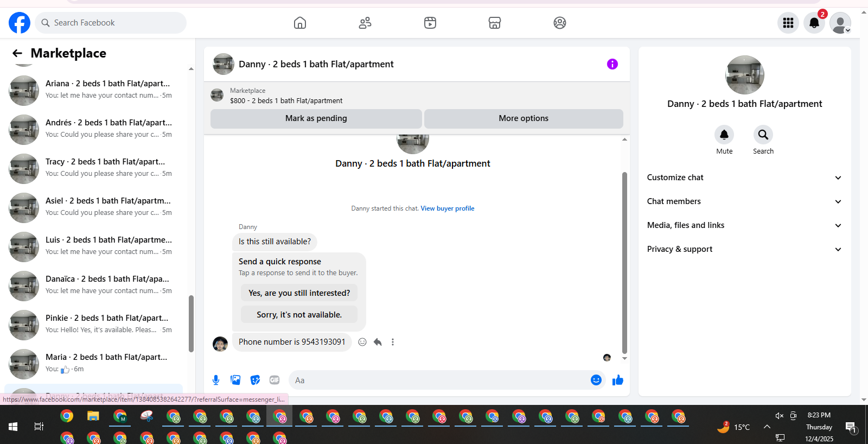Screen dimensions: 868x444
Task: Open the Windows notification center icon
Action: (x=851, y=427)
